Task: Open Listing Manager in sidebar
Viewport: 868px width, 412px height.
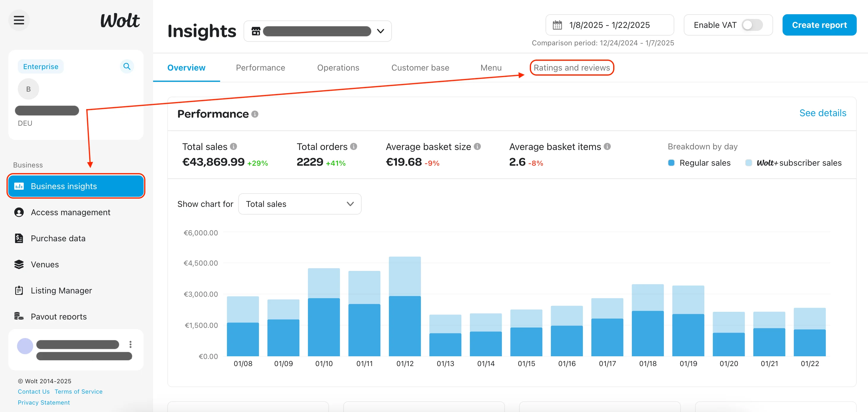Action: coord(61,290)
